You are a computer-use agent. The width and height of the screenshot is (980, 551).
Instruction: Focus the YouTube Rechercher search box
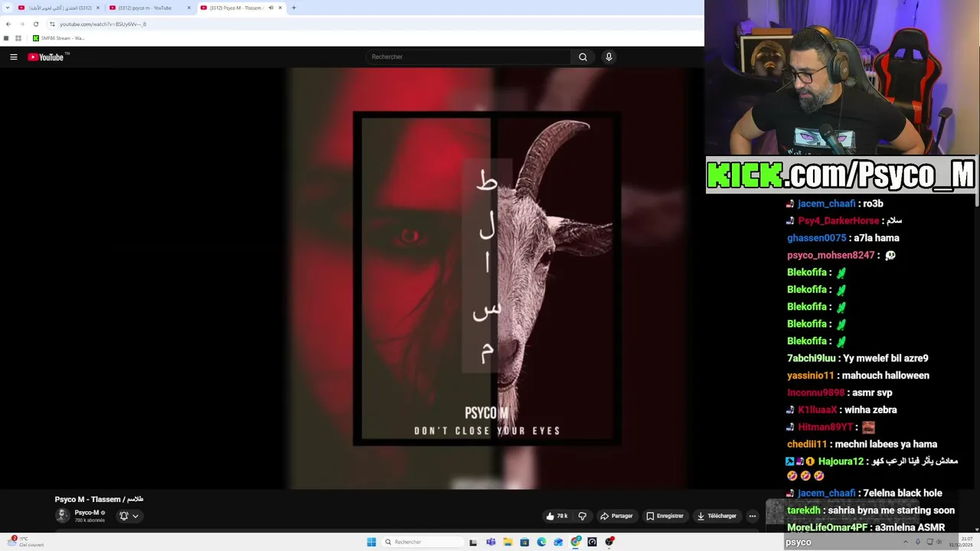pyautogui.click(x=469, y=57)
